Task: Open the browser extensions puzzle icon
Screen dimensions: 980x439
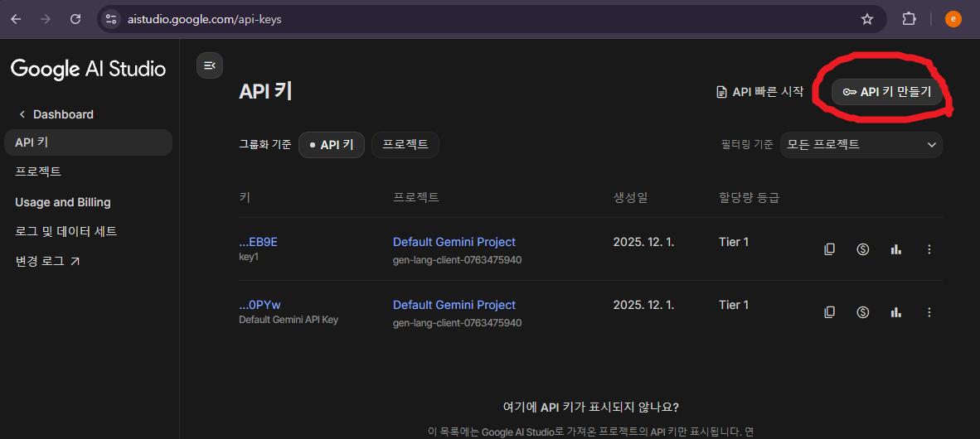Action: pos(909,19)
